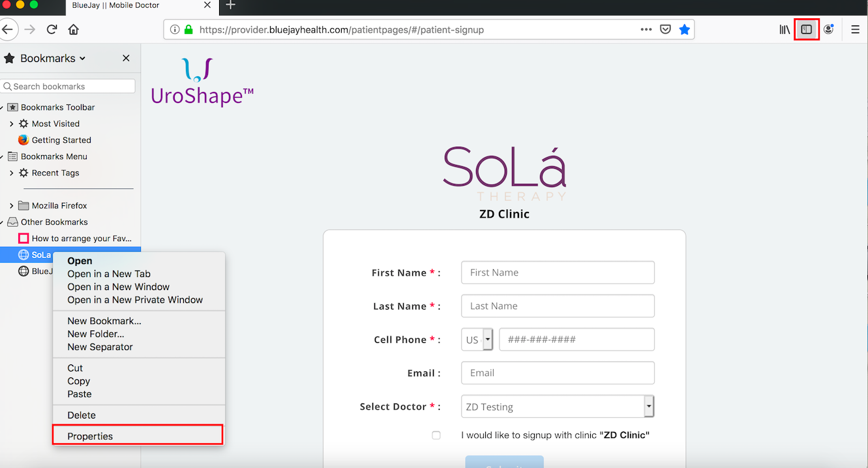868x468 pixels.
Task: Select the Other Bookmarks folder
Action: [x=54, y=222]
